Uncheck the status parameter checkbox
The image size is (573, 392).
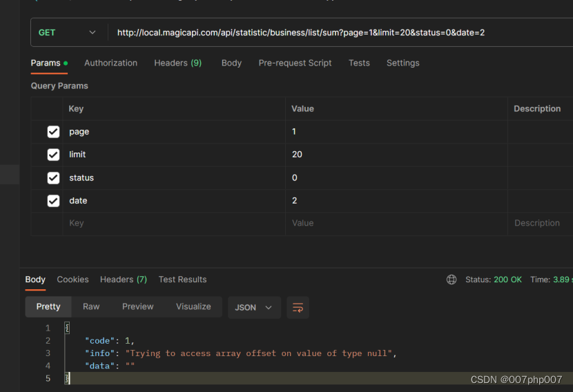tap(53, 178)
